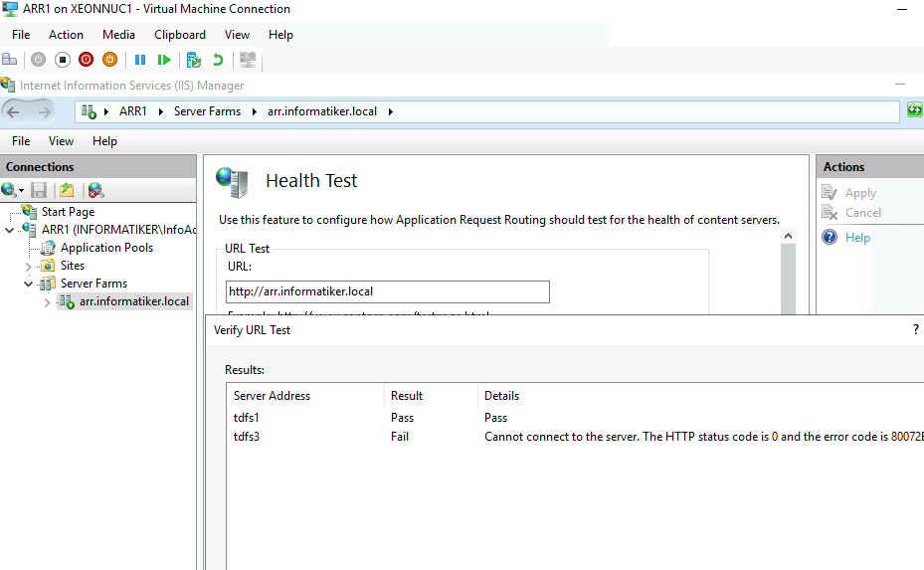Open the Media menu
Viewport: 924px width, 570px height.
118,35
